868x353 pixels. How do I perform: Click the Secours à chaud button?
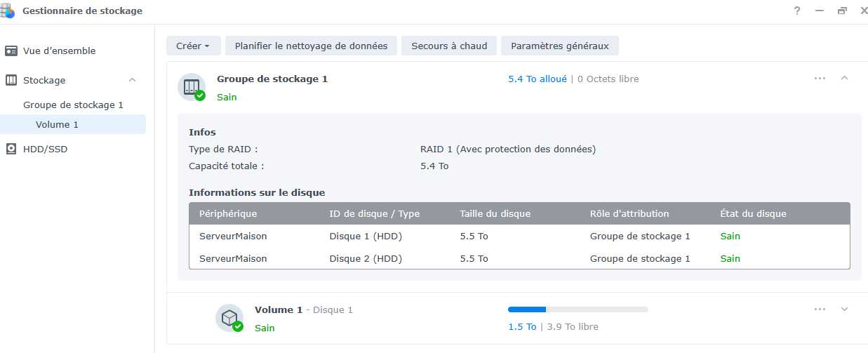coord(449,46)
